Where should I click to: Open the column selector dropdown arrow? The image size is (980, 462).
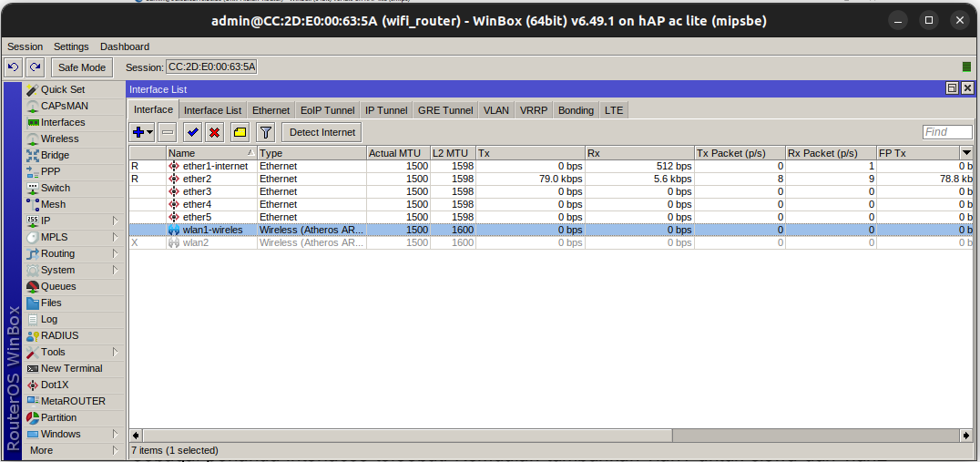tap(966, 153)
